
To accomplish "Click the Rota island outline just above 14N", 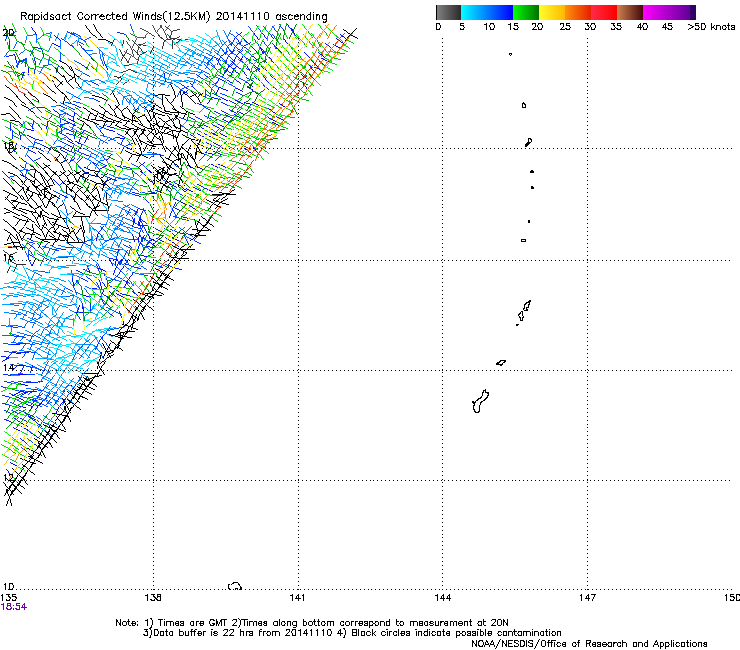I will click(501, 363).
